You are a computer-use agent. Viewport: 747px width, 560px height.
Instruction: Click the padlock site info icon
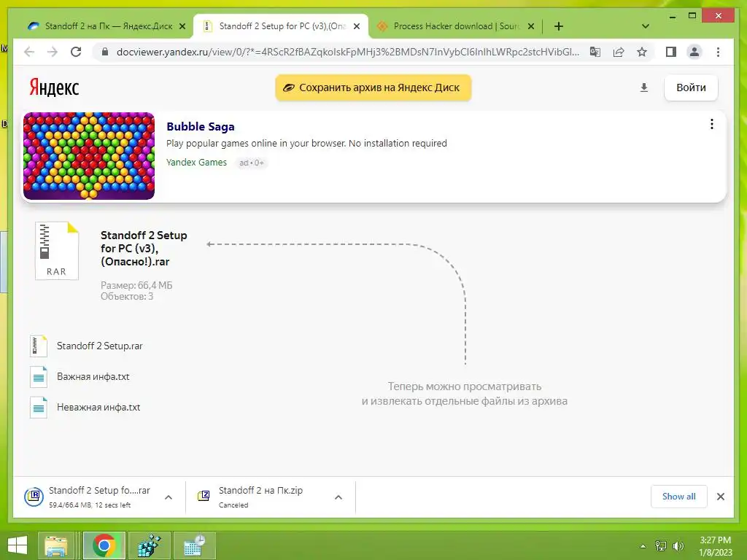(105, 52)
